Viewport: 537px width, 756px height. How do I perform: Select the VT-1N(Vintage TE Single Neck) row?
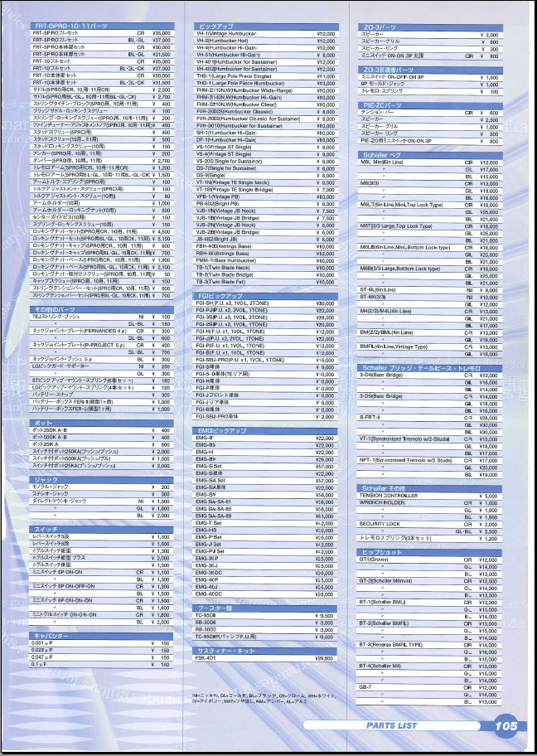(267, 182)
